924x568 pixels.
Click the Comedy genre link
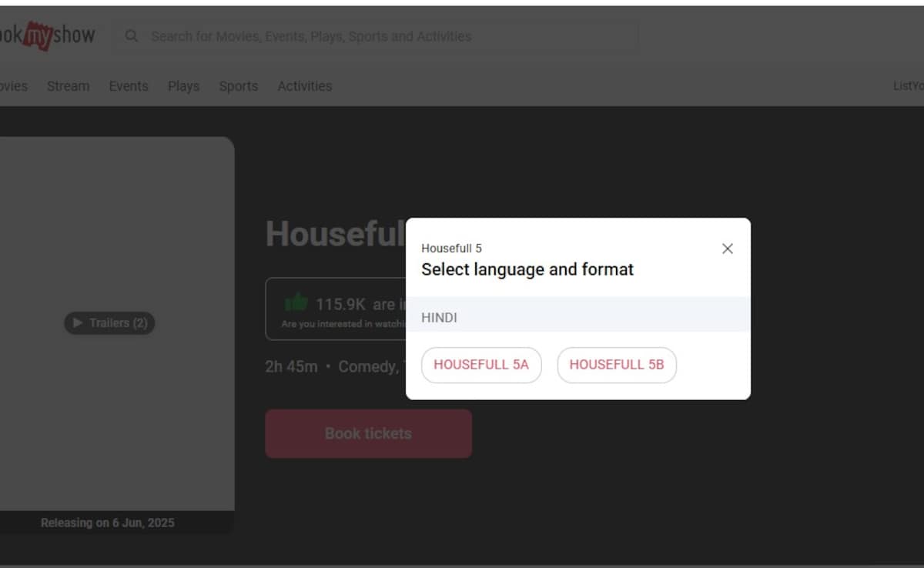point(367,367)
